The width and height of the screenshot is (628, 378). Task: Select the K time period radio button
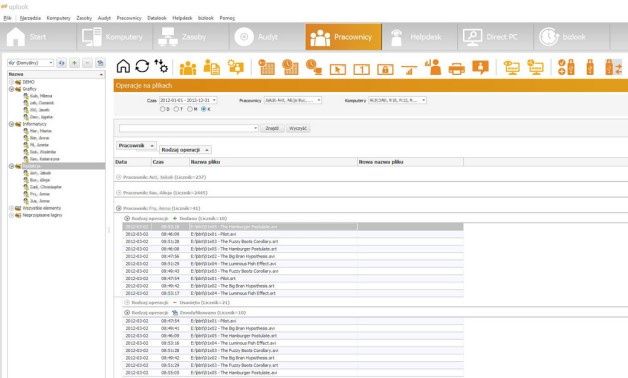(203, 109)
